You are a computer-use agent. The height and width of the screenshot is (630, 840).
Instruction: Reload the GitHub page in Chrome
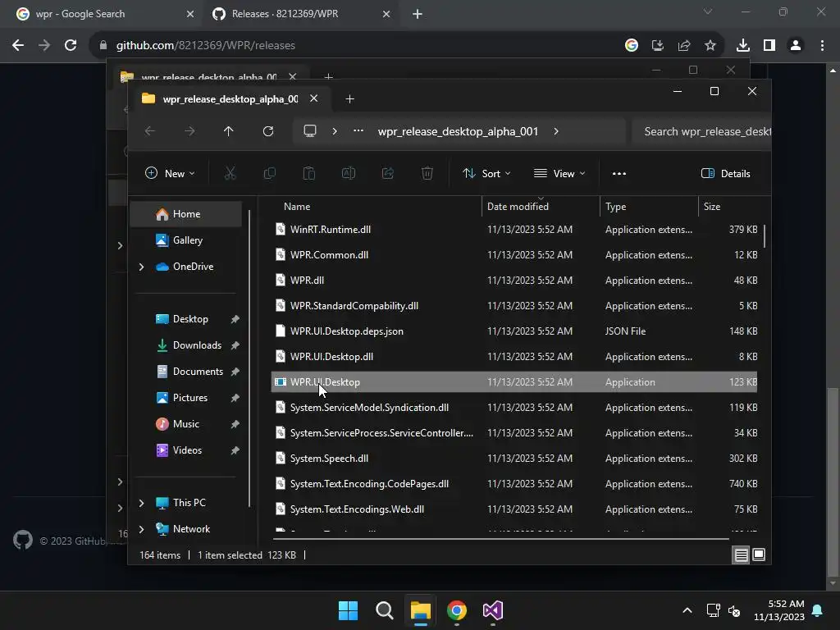tap(71, 46)
